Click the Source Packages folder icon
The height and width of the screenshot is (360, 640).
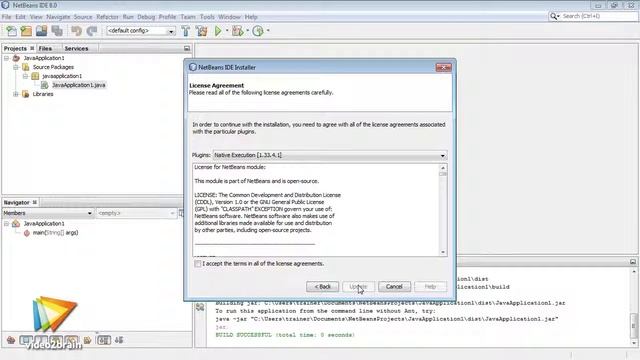click(x=25, y=67)
